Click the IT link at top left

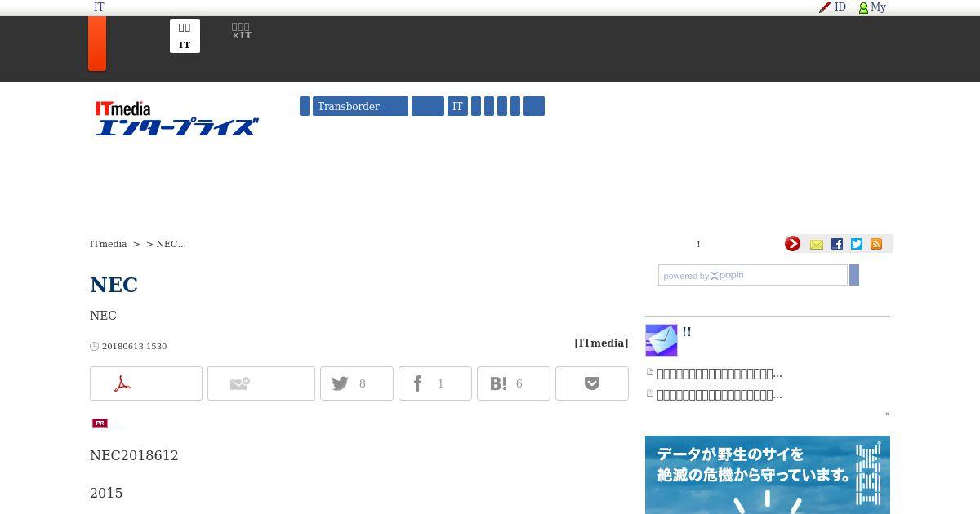coord(99,7)
